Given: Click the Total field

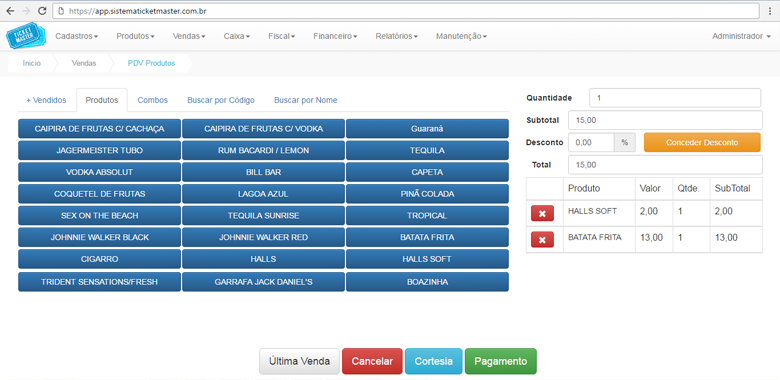Looking at the screenshot, I should pos(665,165).
